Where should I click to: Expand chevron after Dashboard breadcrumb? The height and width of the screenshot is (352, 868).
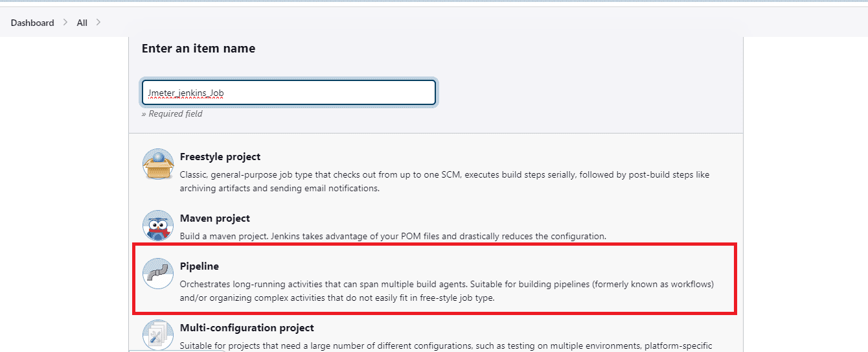coord(65,23)
